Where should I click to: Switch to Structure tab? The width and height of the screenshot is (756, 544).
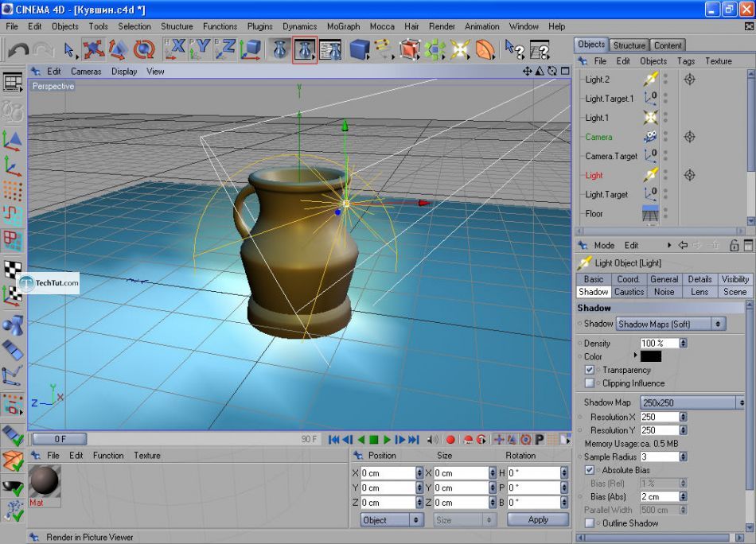click(x=629, y=45)
